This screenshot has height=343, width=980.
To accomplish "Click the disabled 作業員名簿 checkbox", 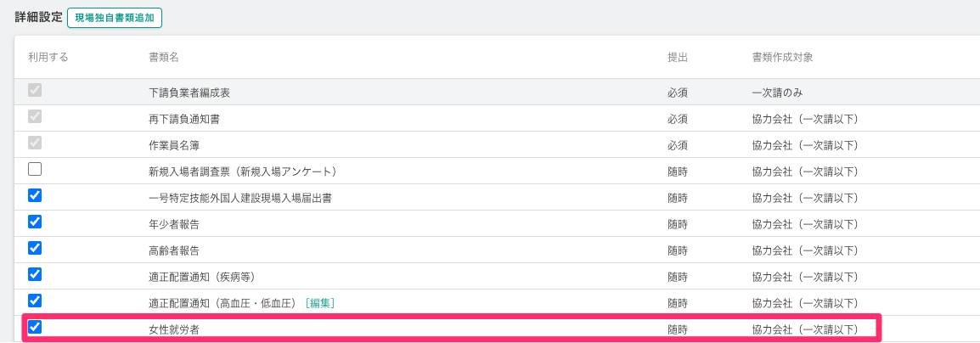I will coord(35,143).
